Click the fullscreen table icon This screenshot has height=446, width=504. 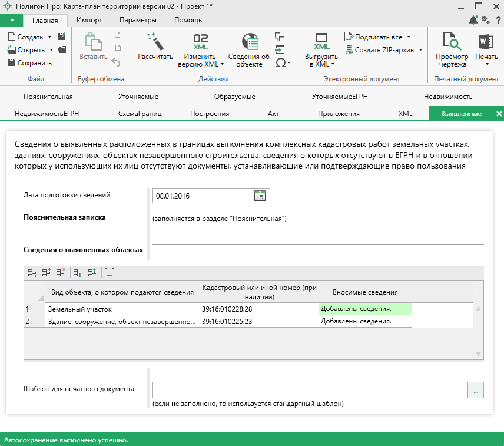[109, 272]
